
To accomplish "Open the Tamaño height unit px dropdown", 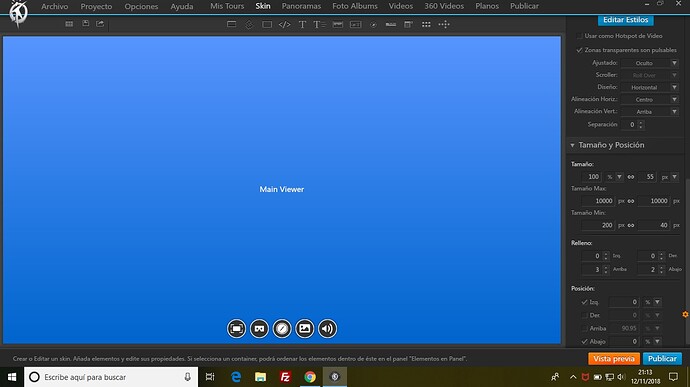I will click(669, 177).
